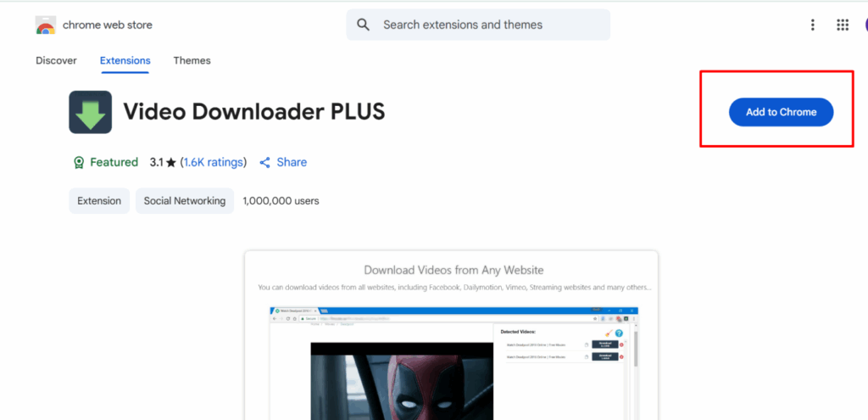Click the Chrome Web Store logo
Image resolution: width=868 pixels, height=420 pixels.
click(x=46, y=25)
